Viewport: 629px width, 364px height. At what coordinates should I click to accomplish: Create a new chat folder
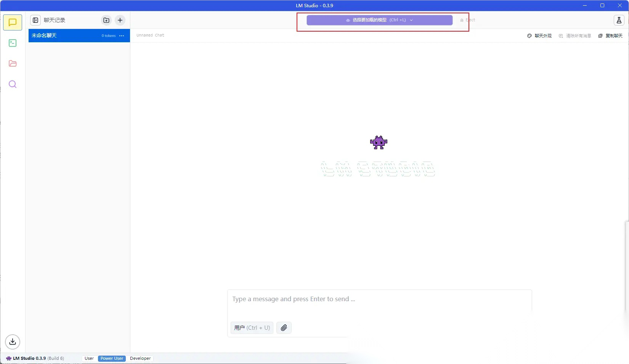click(x=106, y=20)
